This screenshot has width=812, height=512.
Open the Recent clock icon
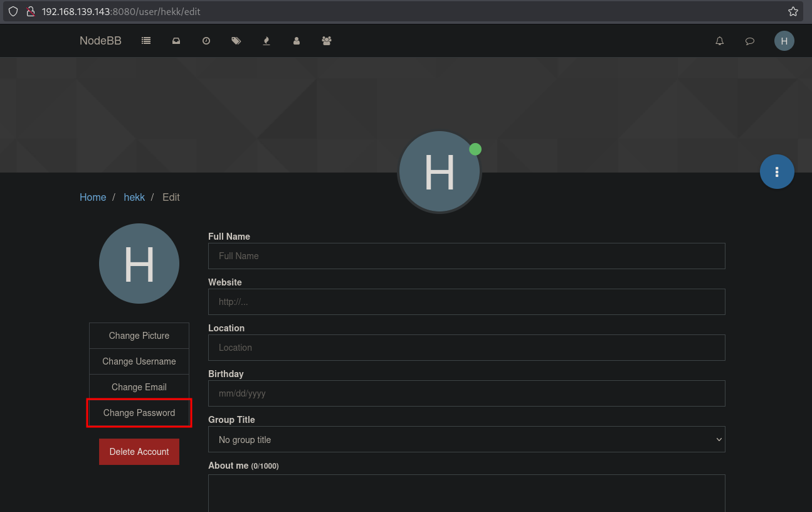pyautogui.click(x=206, y=41)
